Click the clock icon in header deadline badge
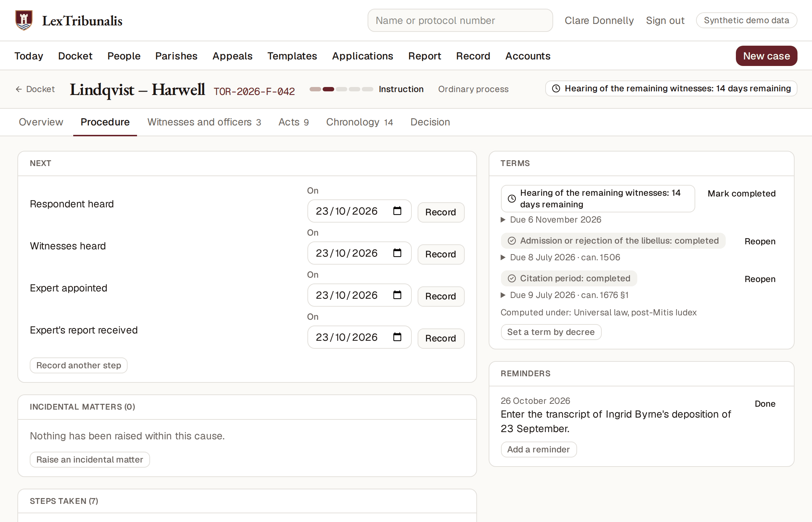The width and height of the screenshot is (812, 522). 556,88
